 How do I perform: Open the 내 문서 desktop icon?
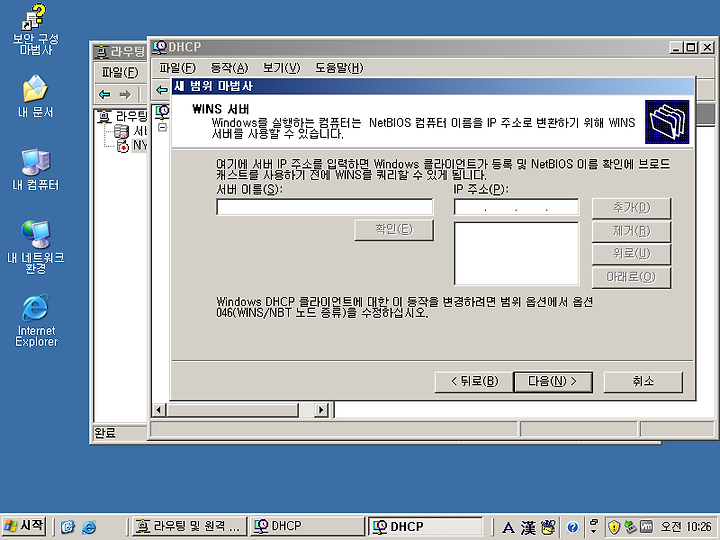pos(35,96)
